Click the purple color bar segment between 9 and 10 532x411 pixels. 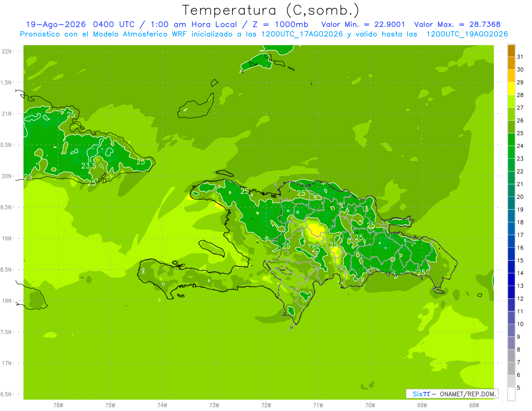(x=511, y=330)
